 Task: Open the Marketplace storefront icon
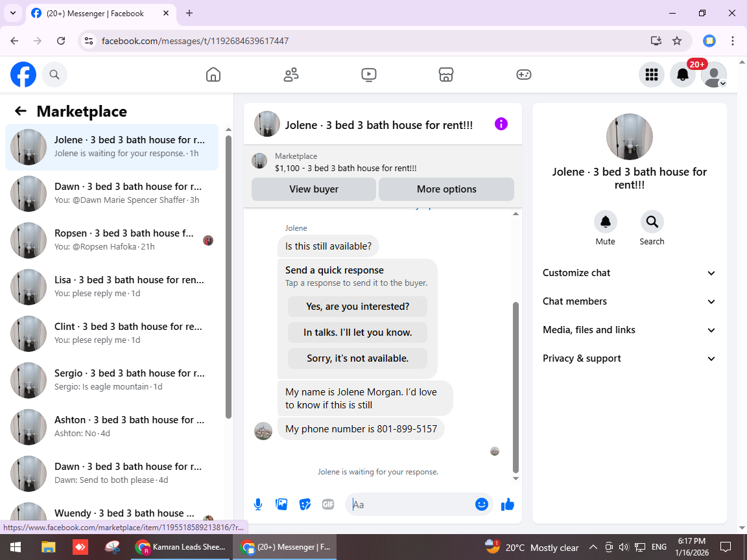coord(446,75)
